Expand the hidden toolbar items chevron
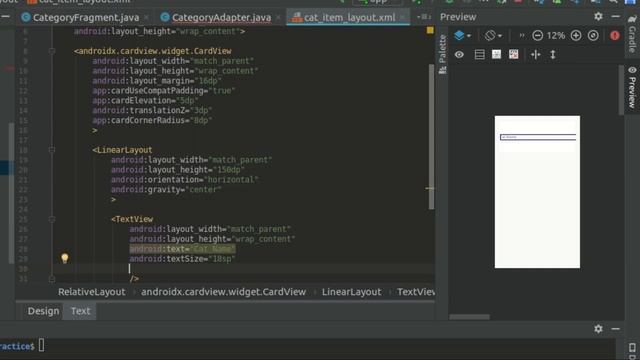Viewport: 640px width, 360px height. (521, 36)
